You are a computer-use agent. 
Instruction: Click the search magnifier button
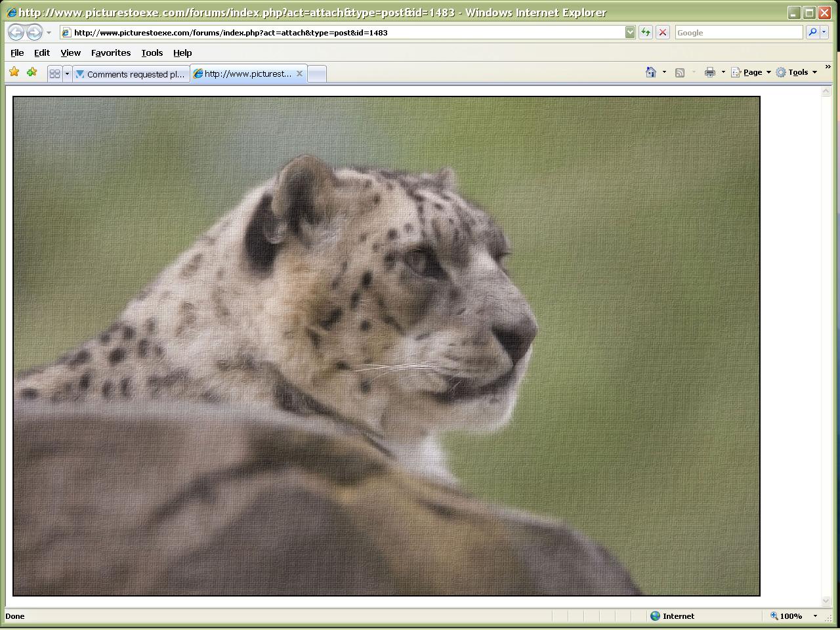(x=812, y=32)
